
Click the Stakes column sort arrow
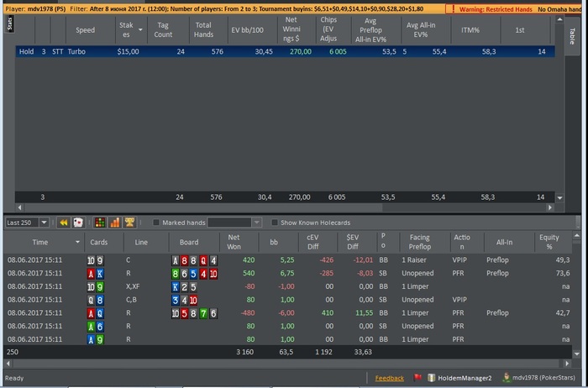[140, 29]
